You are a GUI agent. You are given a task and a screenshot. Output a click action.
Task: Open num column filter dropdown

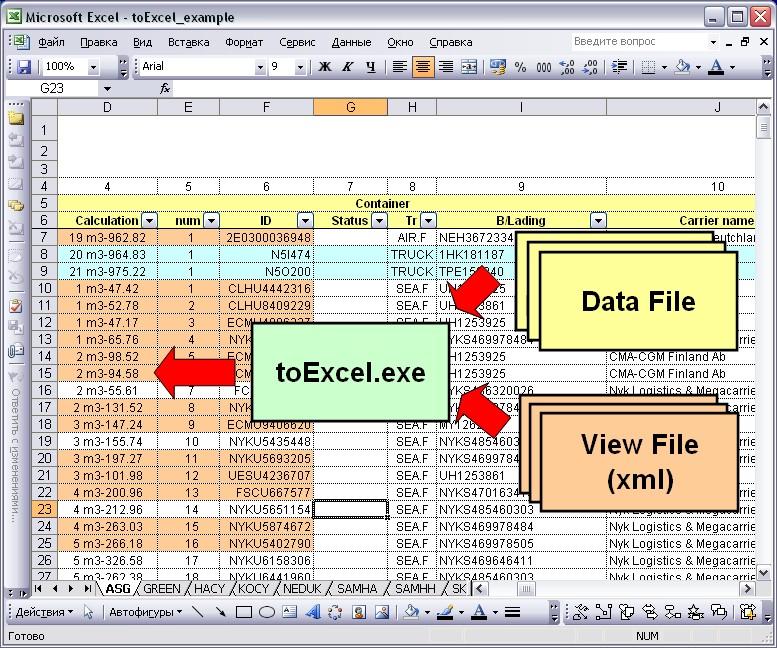(211, 220)
